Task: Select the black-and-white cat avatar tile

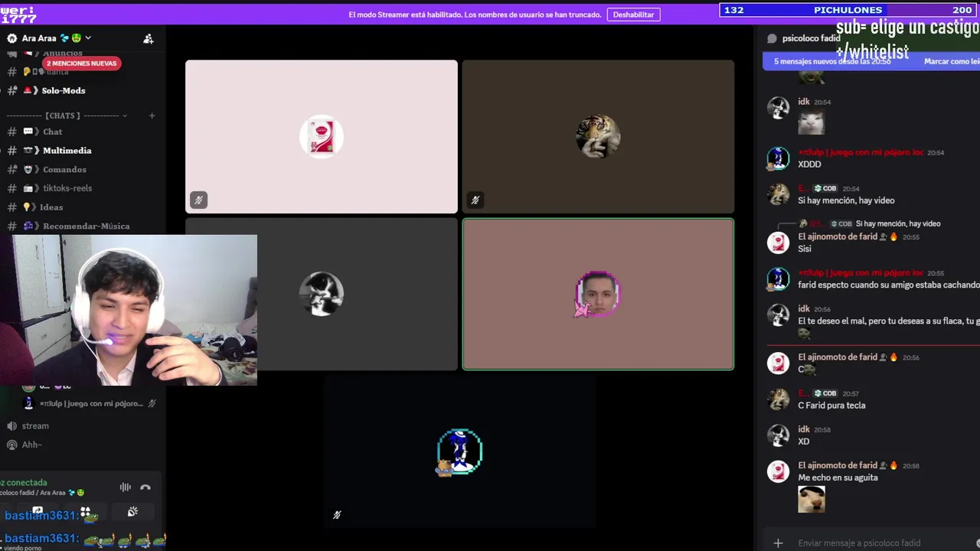Action: pyautogui.click(x=322, y=294)
